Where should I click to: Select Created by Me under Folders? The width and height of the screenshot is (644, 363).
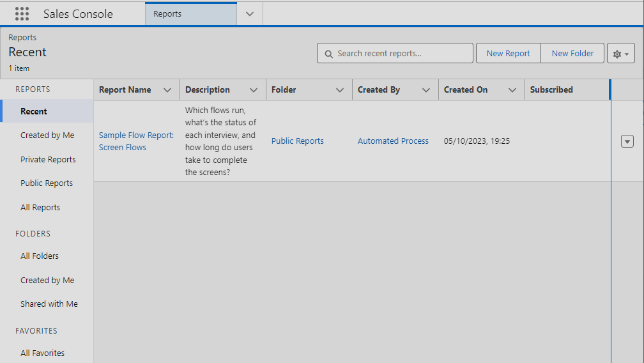(47, 280)
